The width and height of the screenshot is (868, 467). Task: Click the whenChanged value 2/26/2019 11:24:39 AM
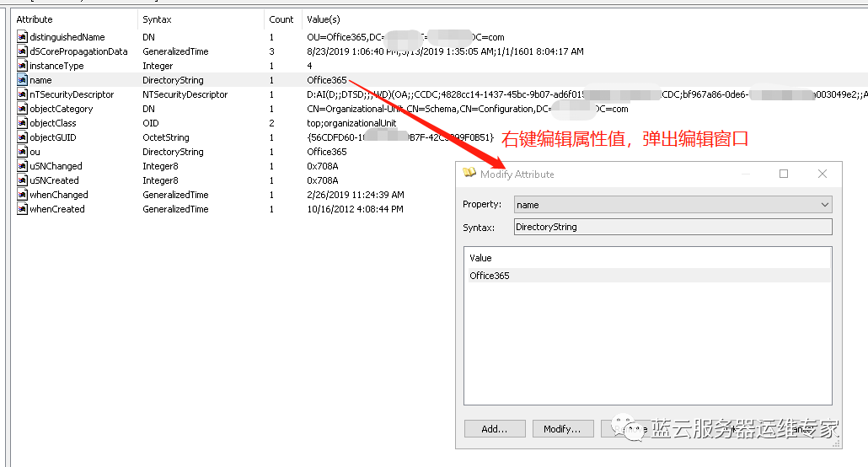pos(356,195)
